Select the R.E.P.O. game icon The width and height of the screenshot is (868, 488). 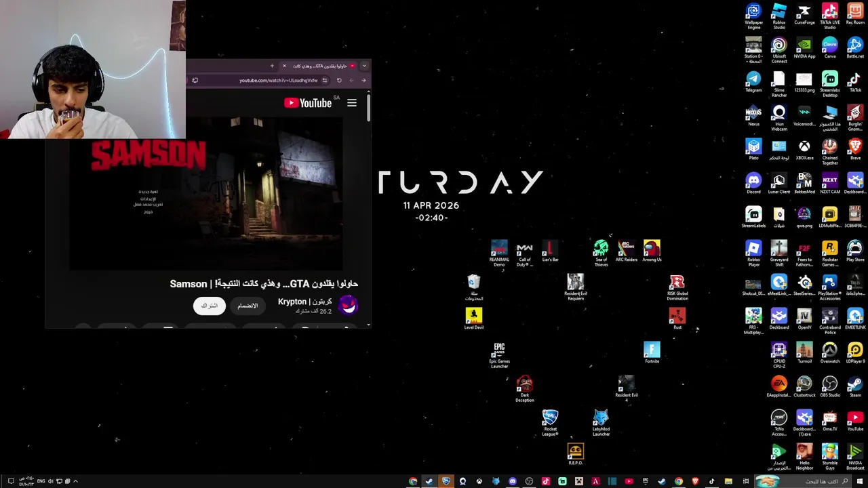[575, 454]
